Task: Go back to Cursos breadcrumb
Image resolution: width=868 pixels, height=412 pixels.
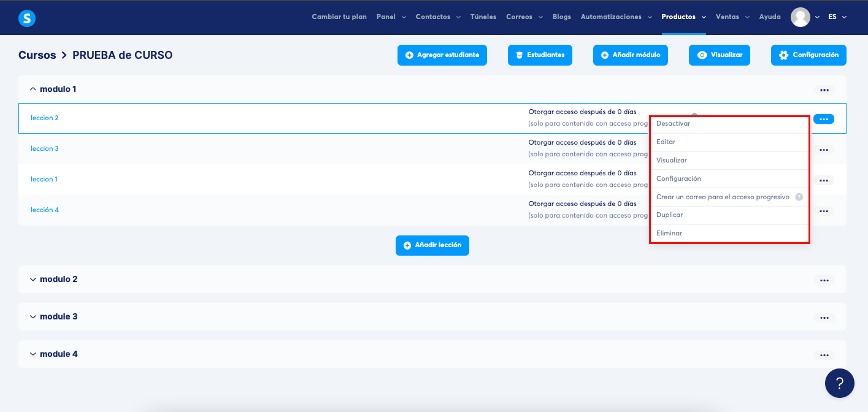Action: pyautogui.click(x=37, y=55)
